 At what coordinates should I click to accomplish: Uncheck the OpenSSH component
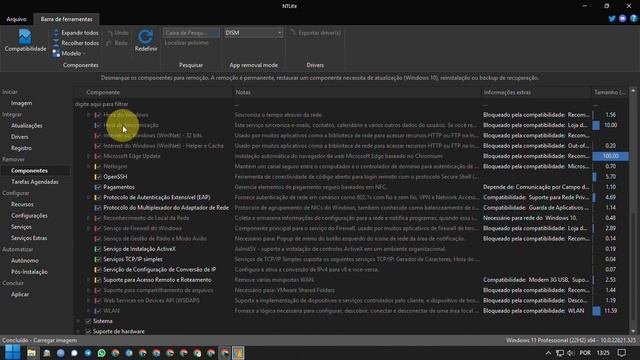tap(98, 177)
